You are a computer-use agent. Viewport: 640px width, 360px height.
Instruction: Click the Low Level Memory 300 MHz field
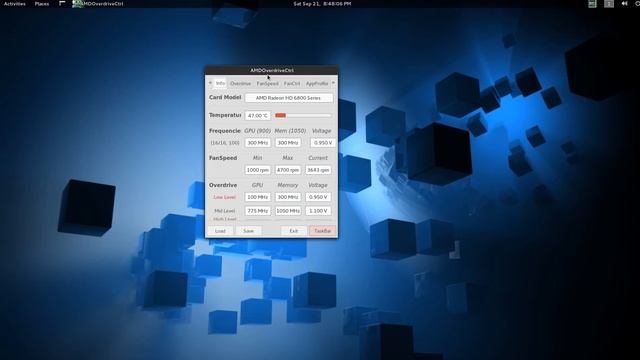click(288, 197)
